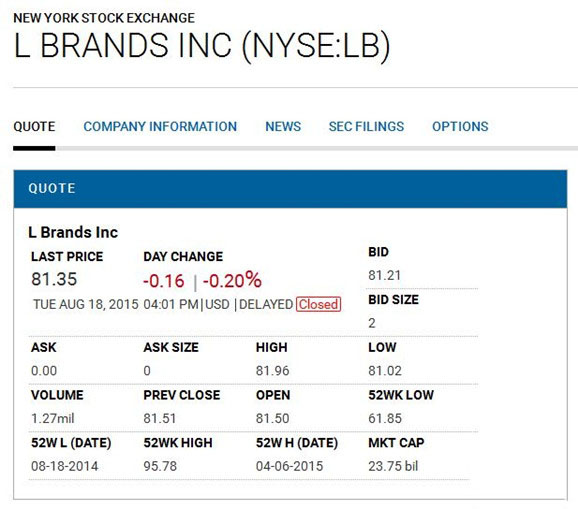Click the volume value 1.27mil
578x509 pixels.
click(53, 418)
